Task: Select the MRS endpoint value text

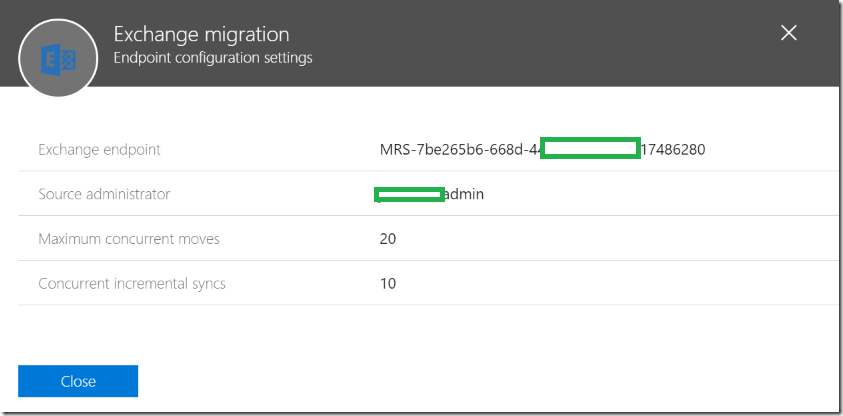Action: pos(542,149)
